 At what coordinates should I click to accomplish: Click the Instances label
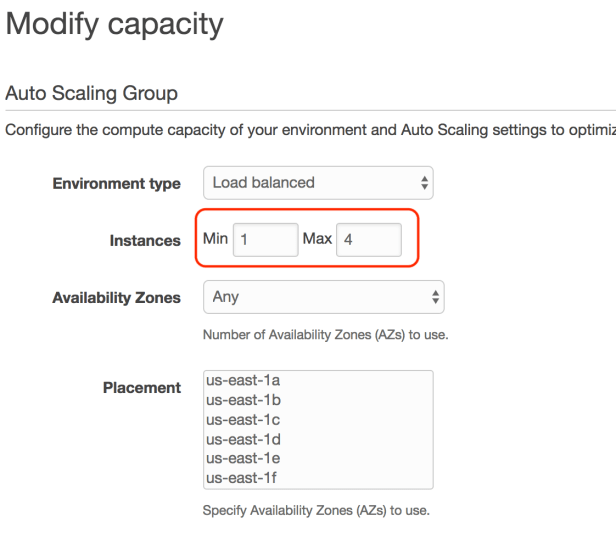pos(145,241)
